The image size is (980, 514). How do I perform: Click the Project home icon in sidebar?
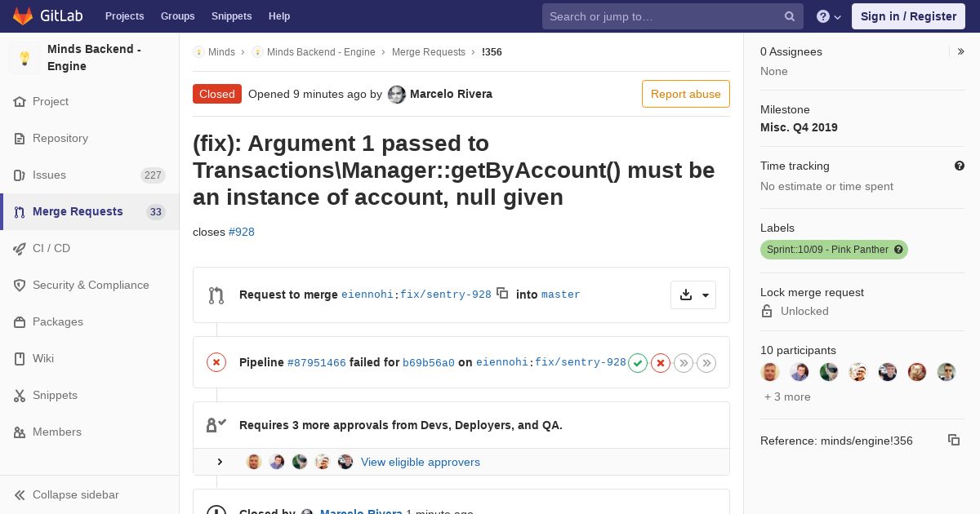(x=20, y=102)
